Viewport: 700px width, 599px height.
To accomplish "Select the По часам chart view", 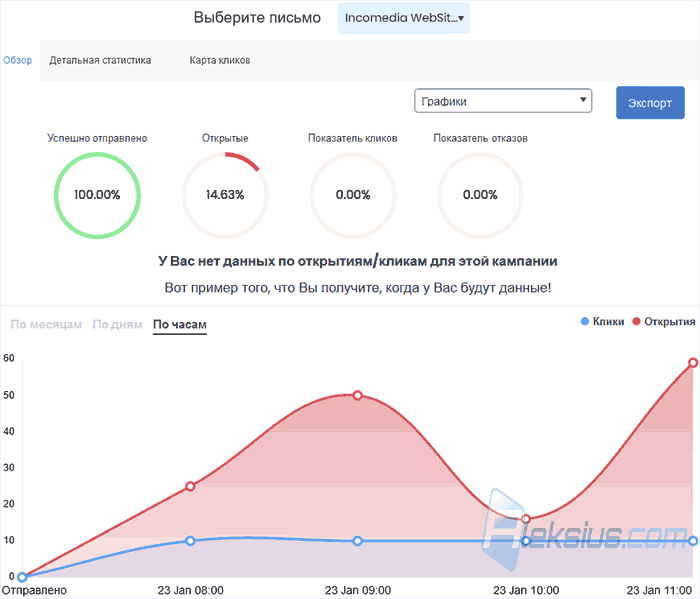I will [x=179, y=324].
